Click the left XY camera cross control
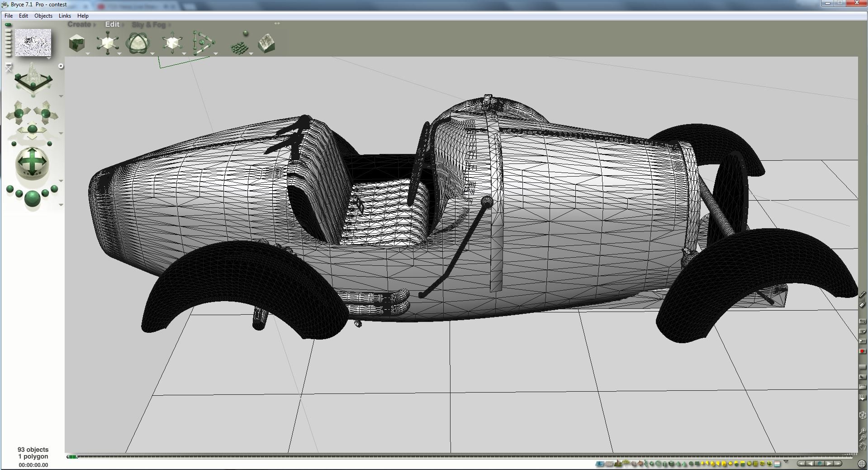The height and width of the screenshot is (470, 868). (19, 112)
